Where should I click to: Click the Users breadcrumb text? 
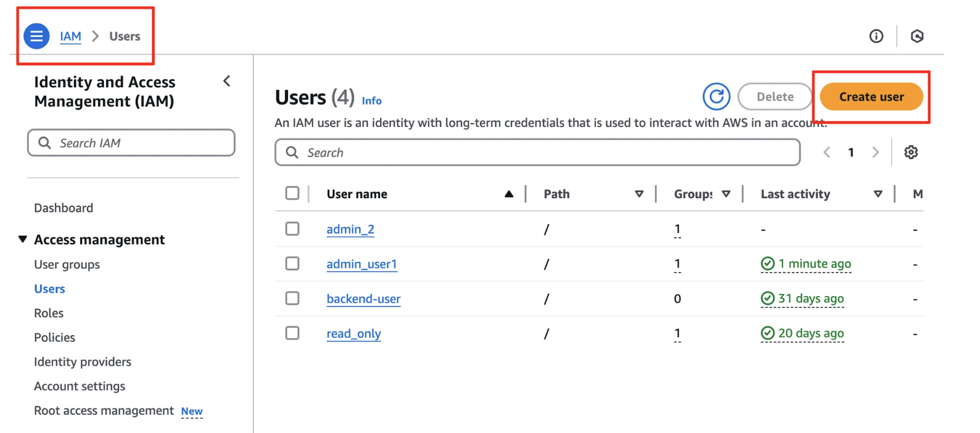tap(125, 36)
